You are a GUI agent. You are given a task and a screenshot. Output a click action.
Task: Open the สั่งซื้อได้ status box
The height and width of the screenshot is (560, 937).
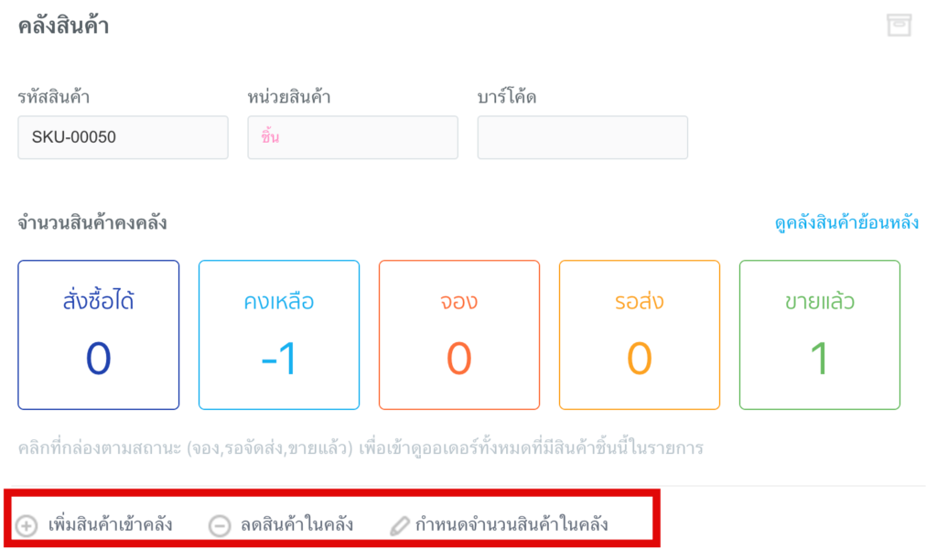[x=99, y=335]
